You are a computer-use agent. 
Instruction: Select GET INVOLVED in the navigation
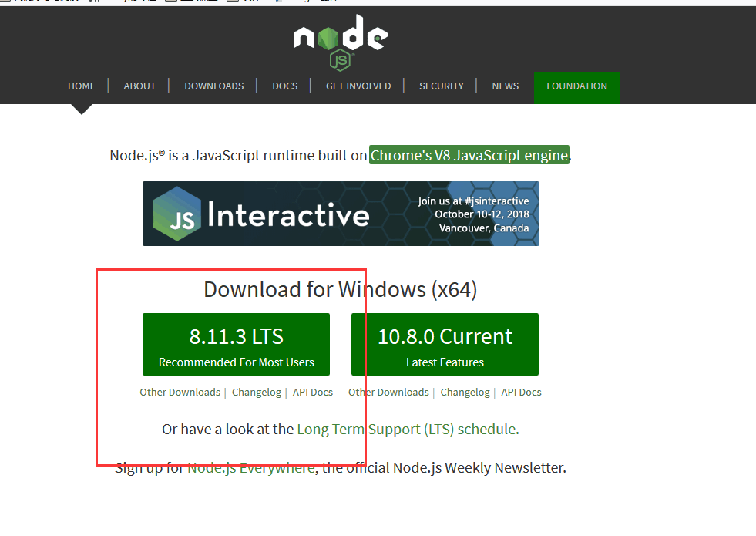pos(358,86)
